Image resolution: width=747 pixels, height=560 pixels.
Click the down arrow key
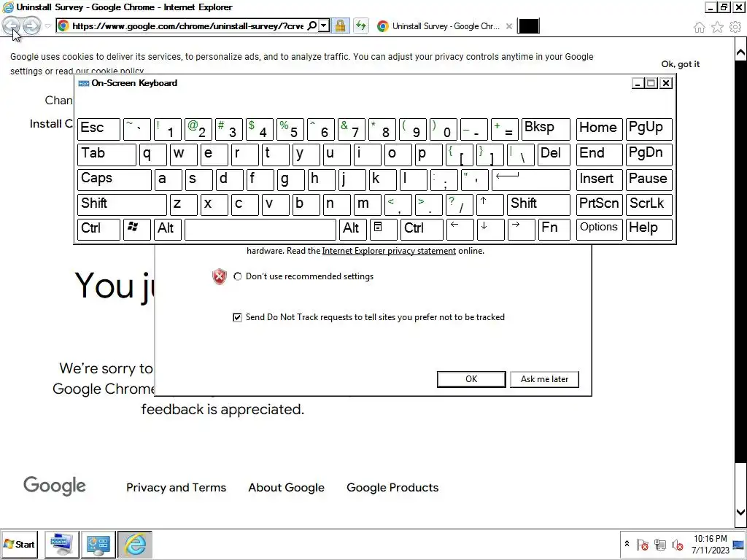coord(491,229)
